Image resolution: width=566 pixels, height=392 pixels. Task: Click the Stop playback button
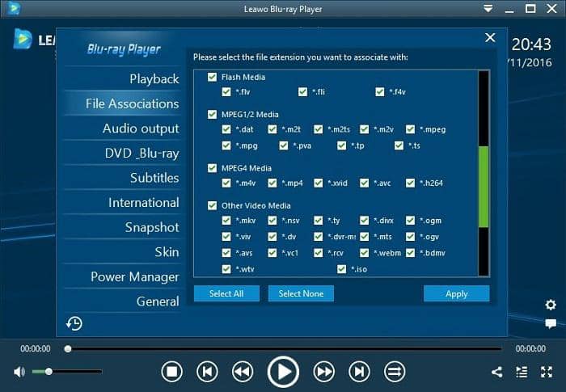tap(171, 372)
